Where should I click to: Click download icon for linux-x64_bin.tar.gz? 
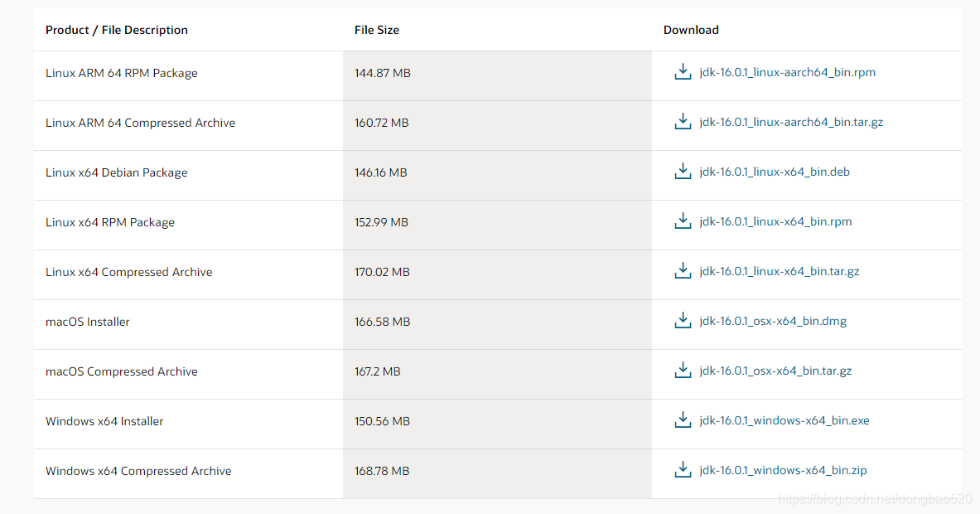tap(683, 271)
